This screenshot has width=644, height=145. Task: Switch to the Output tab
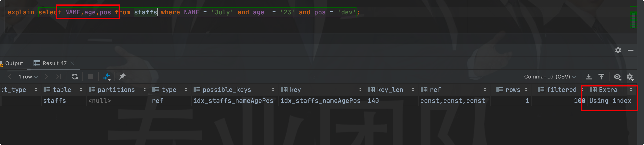[x=14, y=63]
